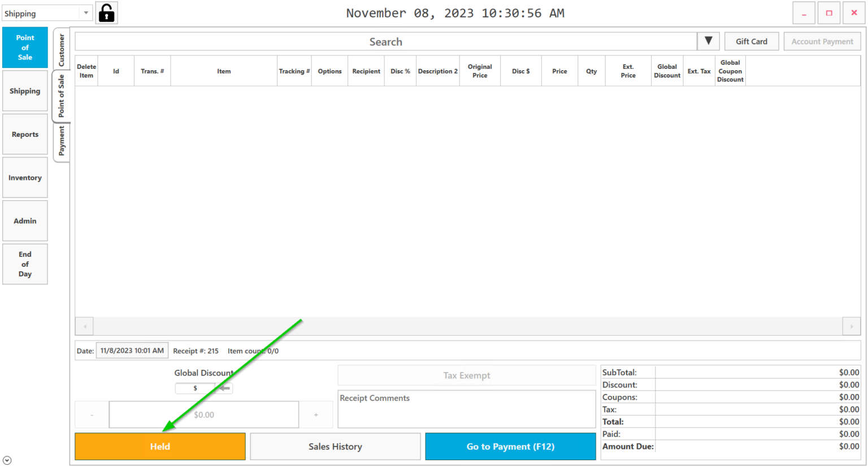Click the Held button
868x467 pixels.
160,446
